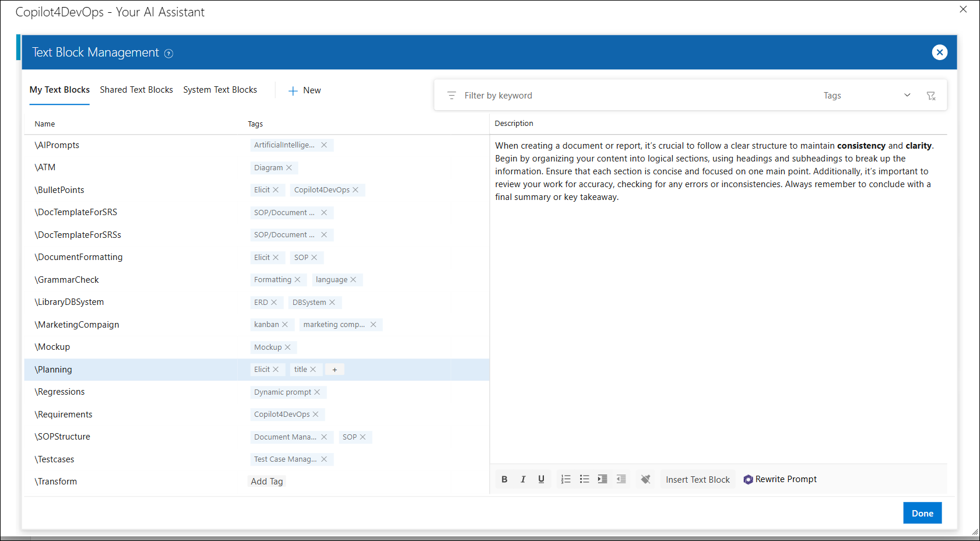The height and width of the screenshot is (541, 980).
Task: Remove kanban tag from MarketingCompaign row
Action: point(285,325)
